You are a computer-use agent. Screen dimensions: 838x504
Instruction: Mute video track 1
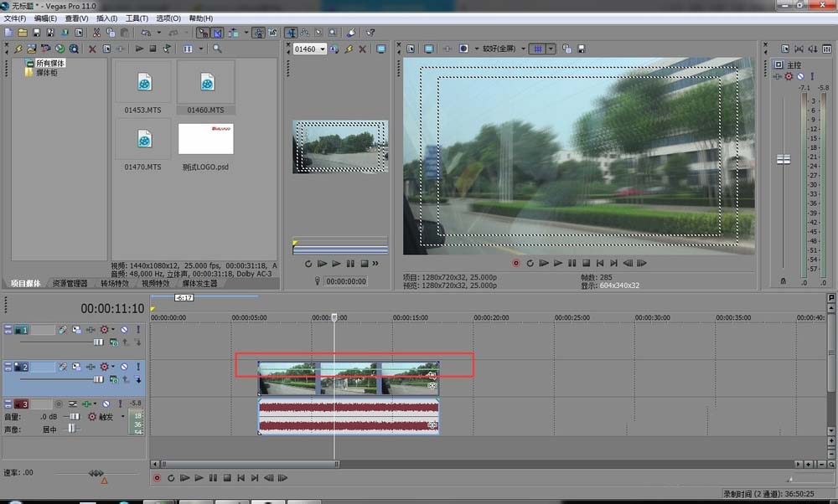pyautogui.click(x=124, y=330)
